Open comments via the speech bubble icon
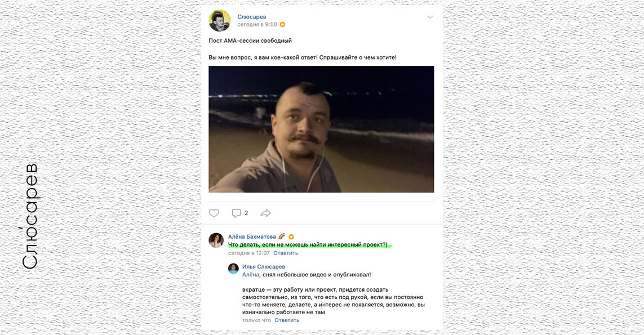The height and width of the screenshot is (335, 644). (236, 213)
